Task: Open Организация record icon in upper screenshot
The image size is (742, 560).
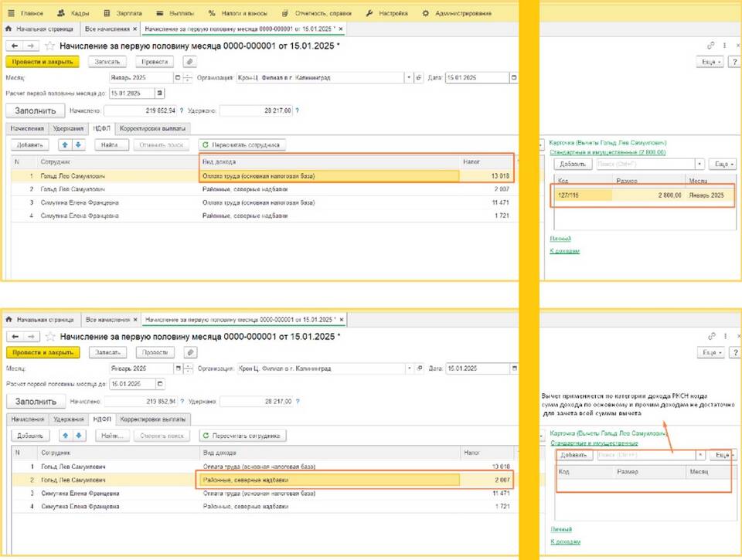Action: pos(418,77)
